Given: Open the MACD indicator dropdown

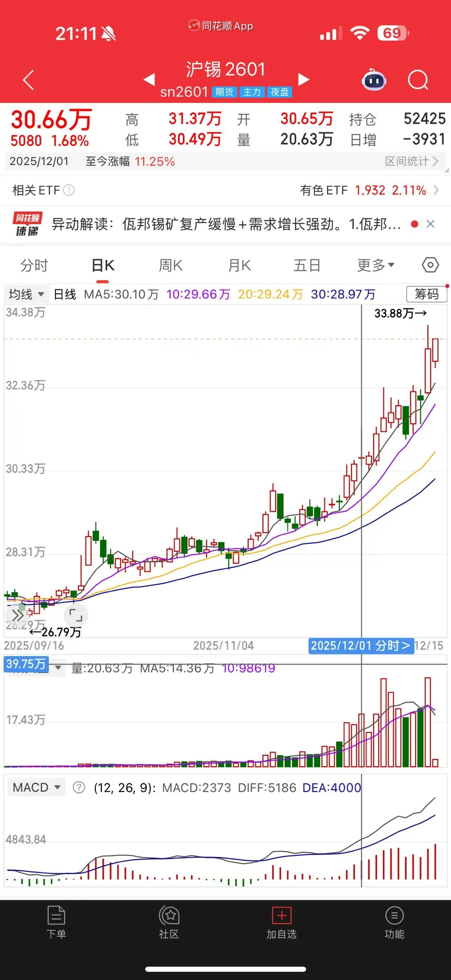Looking at the screenshot, I should click(x=36, y=788).
